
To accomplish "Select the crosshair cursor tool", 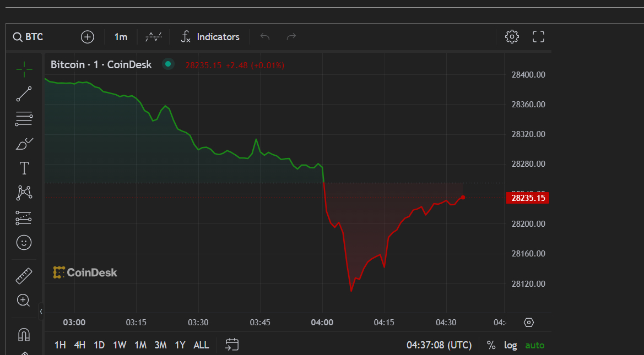I will tap(24, 69).
